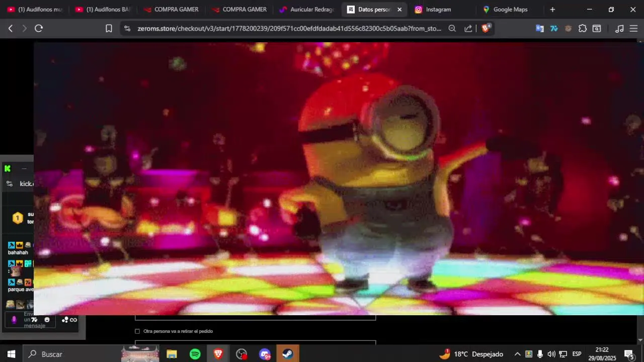644x362 pixels.
Task: Change input language ESP indicator
Action: [577, 354]
